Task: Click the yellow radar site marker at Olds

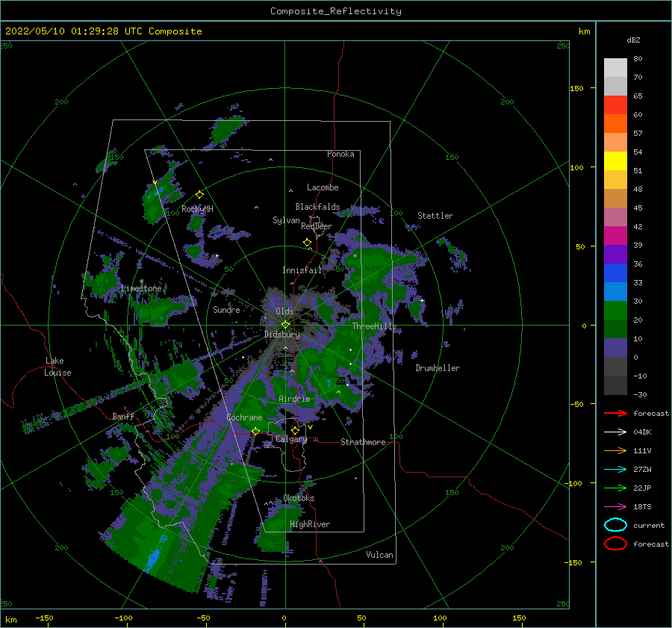Action: (285, 325)
